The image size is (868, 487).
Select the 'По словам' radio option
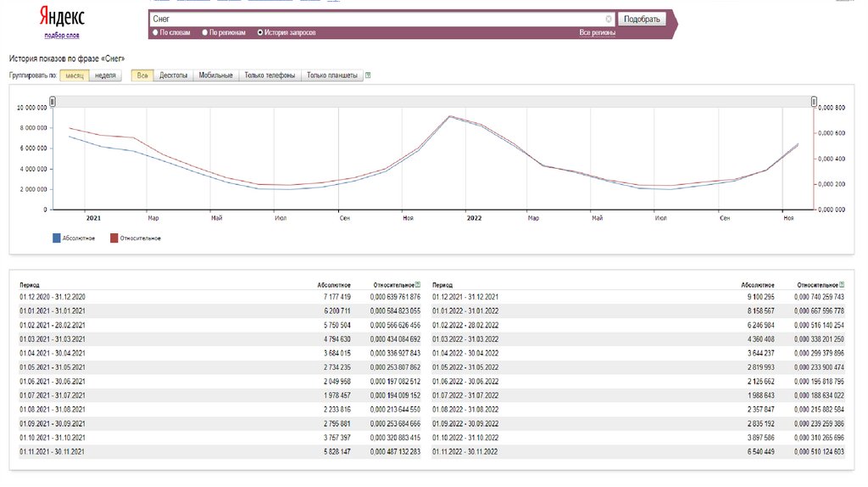[155, 32]
